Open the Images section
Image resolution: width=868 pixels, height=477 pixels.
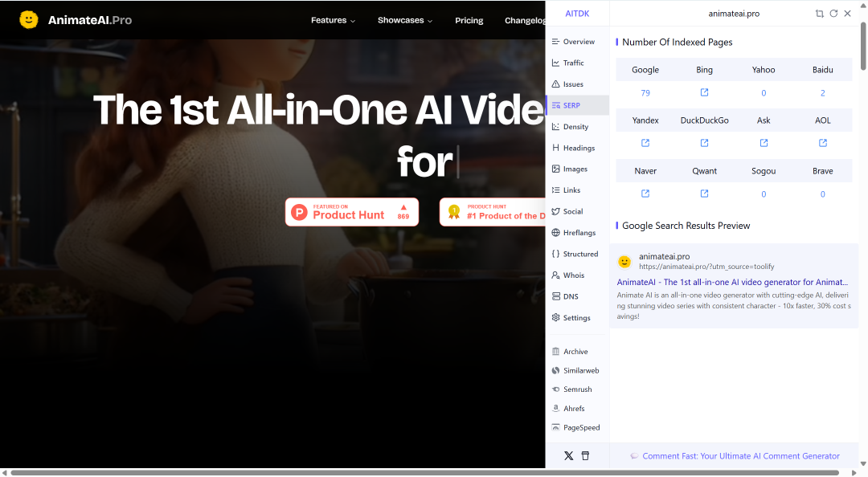[x=577, y=169]
